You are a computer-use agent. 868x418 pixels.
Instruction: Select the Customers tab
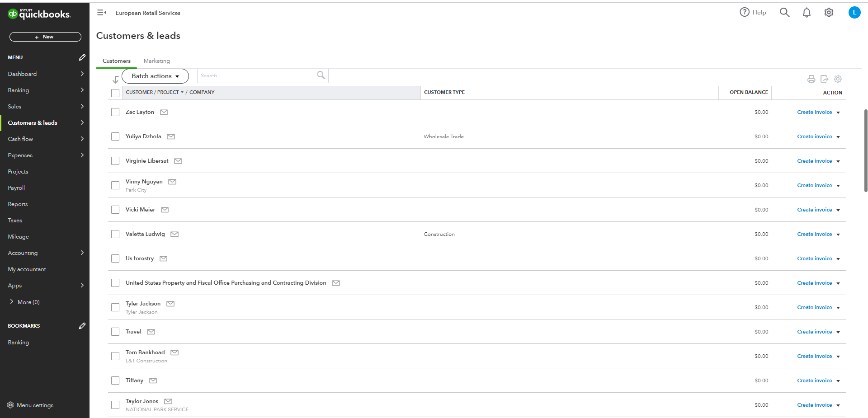coord(117,61)
